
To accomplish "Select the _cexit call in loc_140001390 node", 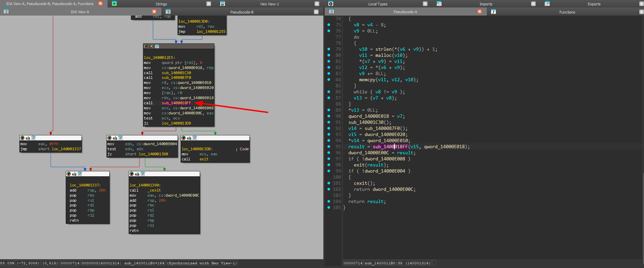I will 154,190.
